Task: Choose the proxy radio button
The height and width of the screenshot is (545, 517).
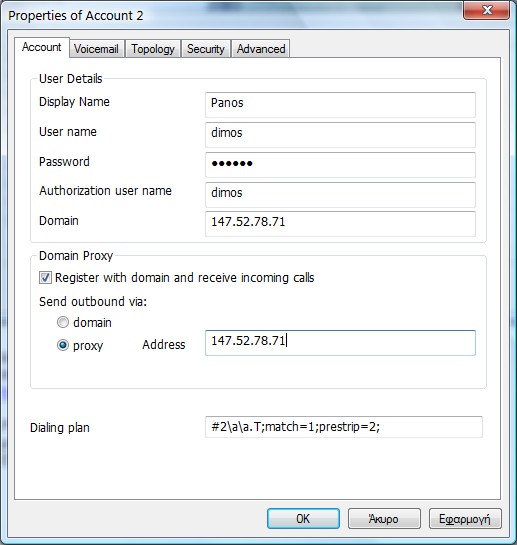Action: click(x=63, y=345)
